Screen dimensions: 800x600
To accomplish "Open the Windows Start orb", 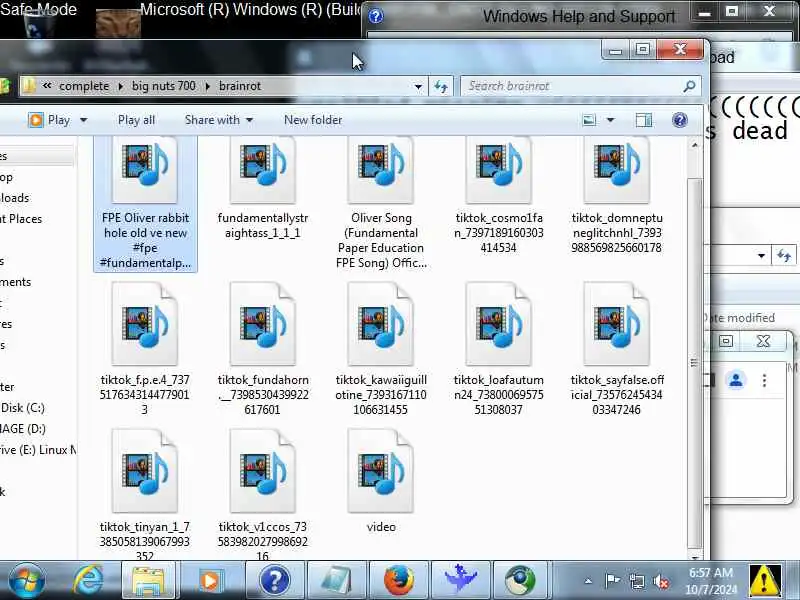I will pyautogui.click(x=27, y=581).
